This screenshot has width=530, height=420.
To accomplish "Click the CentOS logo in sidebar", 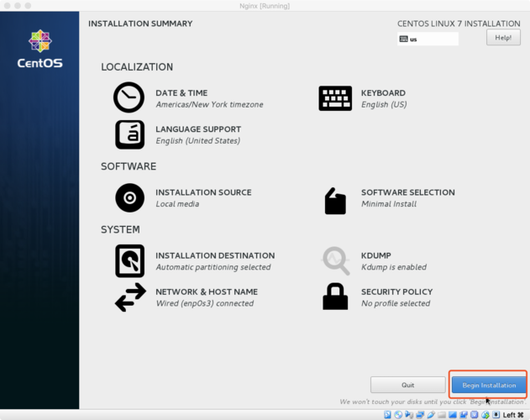I will coord(39,49).
